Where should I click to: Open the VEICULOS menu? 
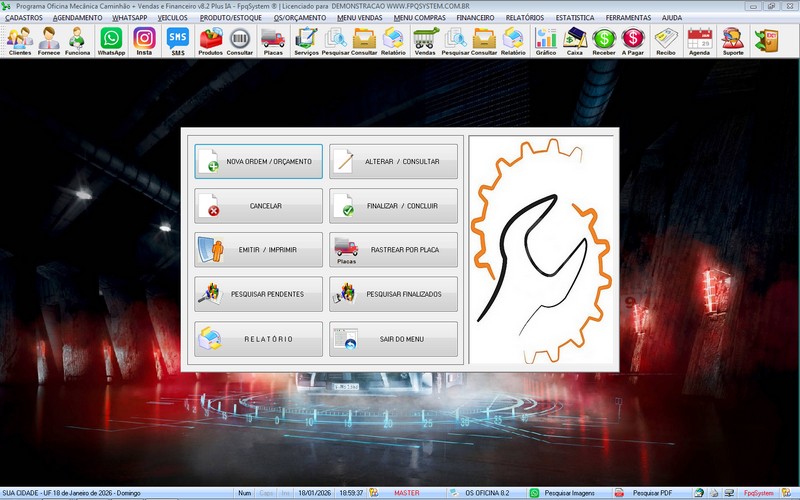click(172, 17)
